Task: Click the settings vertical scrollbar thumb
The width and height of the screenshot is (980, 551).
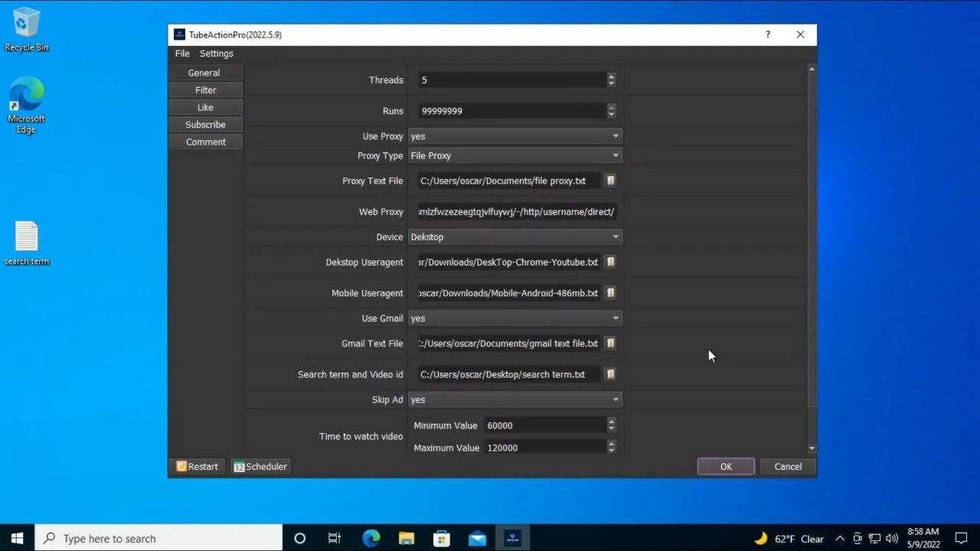Action: click(x=812, y=240)
